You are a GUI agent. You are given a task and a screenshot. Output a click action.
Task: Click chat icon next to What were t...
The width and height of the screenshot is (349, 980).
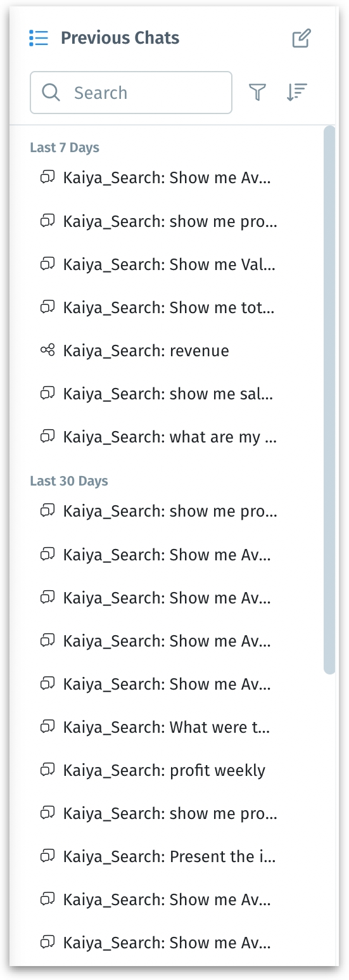48,727
